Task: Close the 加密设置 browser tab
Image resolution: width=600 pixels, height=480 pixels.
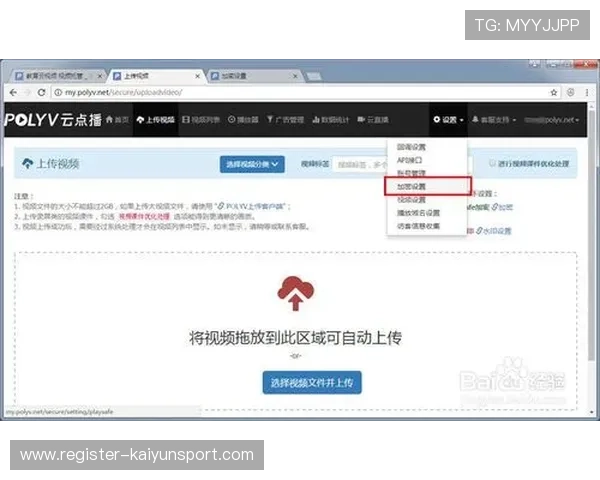Action: click(x=295, y=76)
